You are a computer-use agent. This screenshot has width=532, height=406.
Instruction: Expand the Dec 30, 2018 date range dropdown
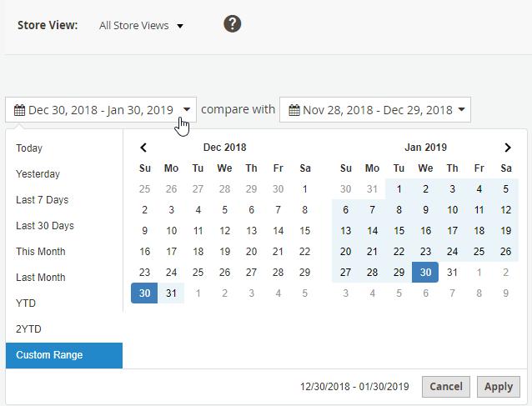point(101,110)
